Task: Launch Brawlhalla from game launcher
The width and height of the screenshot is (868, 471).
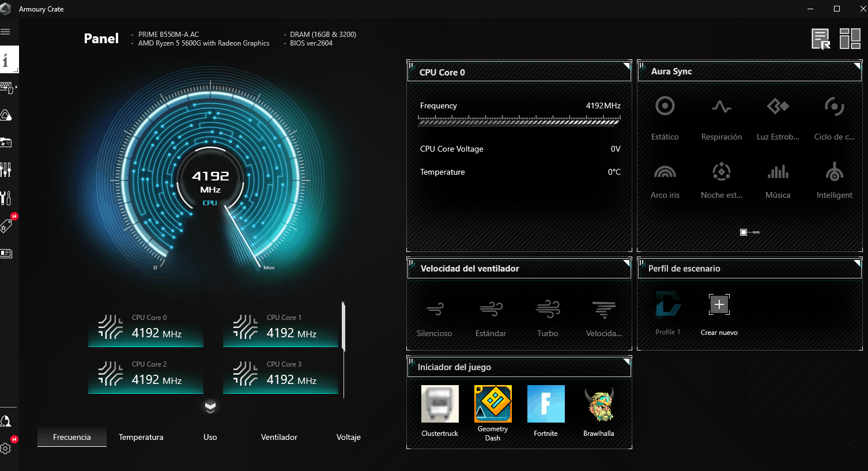Action: click(599, 411)
